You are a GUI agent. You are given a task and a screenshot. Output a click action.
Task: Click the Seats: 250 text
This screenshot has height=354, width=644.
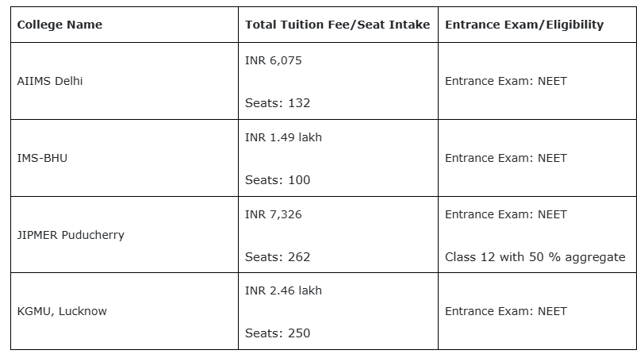[x=278, y=333]
